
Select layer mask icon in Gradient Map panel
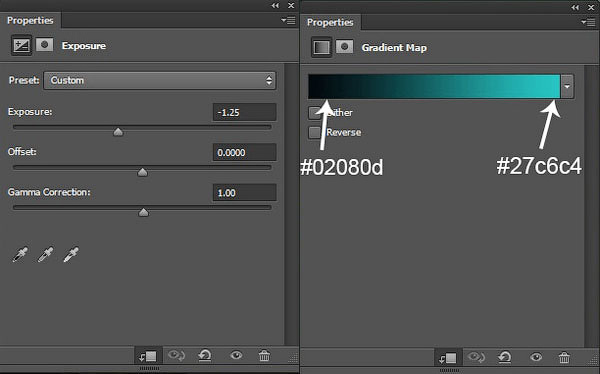(x=344, y=47)
